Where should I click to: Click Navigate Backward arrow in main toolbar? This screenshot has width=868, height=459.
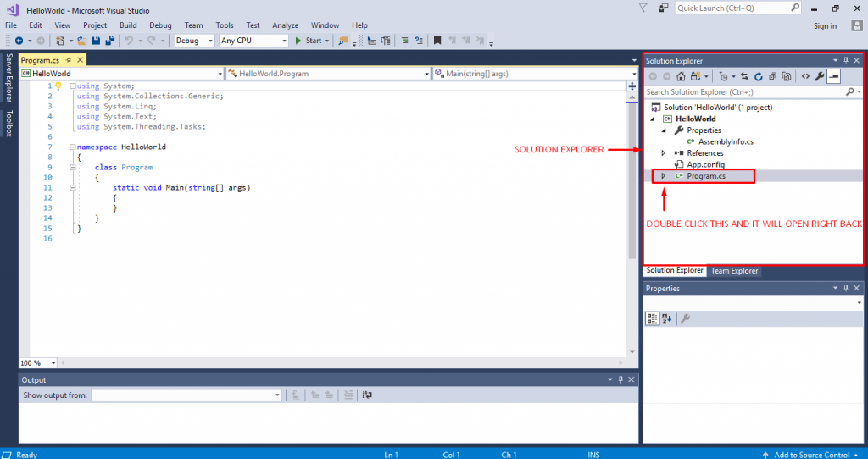coord(19,41)
